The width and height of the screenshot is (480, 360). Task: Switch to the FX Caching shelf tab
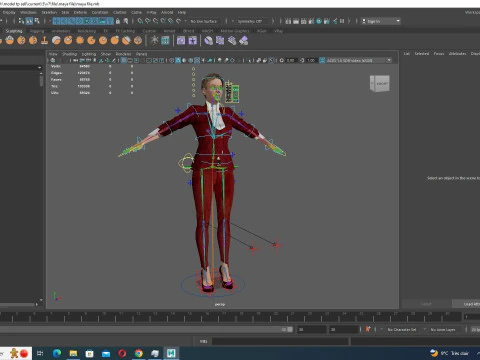pos(125,31)
